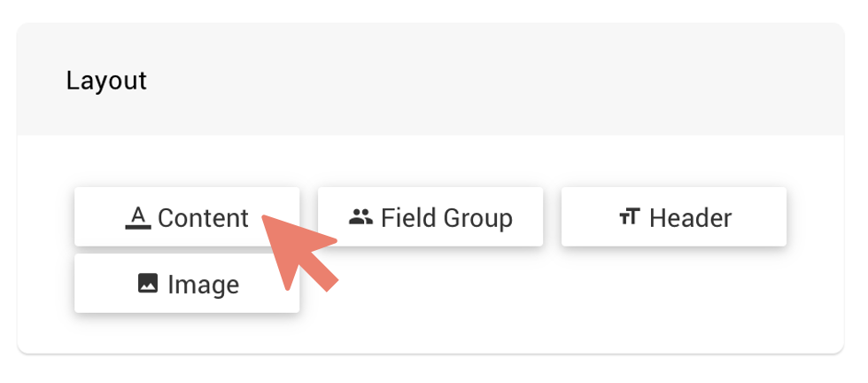Select the "Header" label text

(x=690, y=218)
